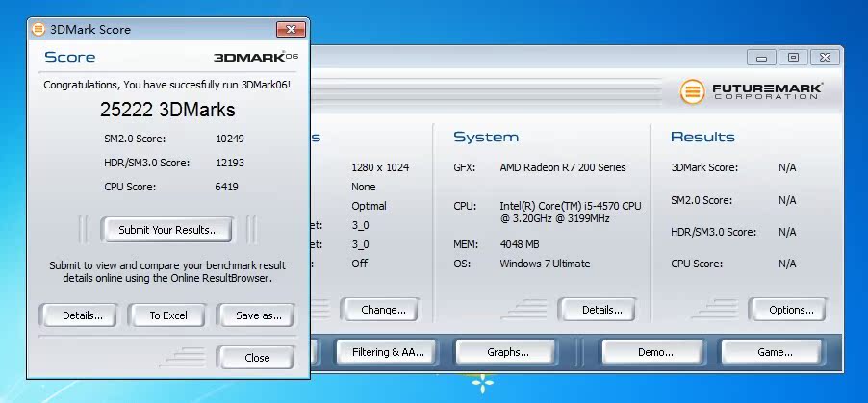Image resolution: width=868 pixels, height=403 pixels.
Task: Open the Graphs... button
Action: coord(507,352)
